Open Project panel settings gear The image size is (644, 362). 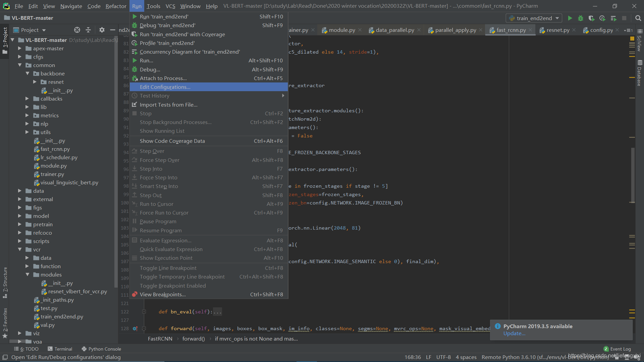point(102,30)
